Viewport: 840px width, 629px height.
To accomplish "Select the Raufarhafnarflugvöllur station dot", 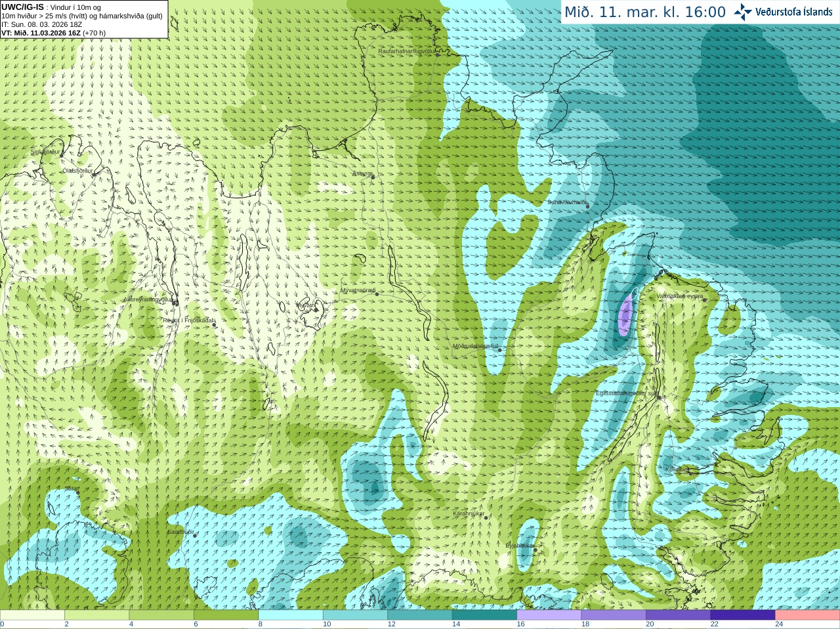I will [x=438, y=54].
